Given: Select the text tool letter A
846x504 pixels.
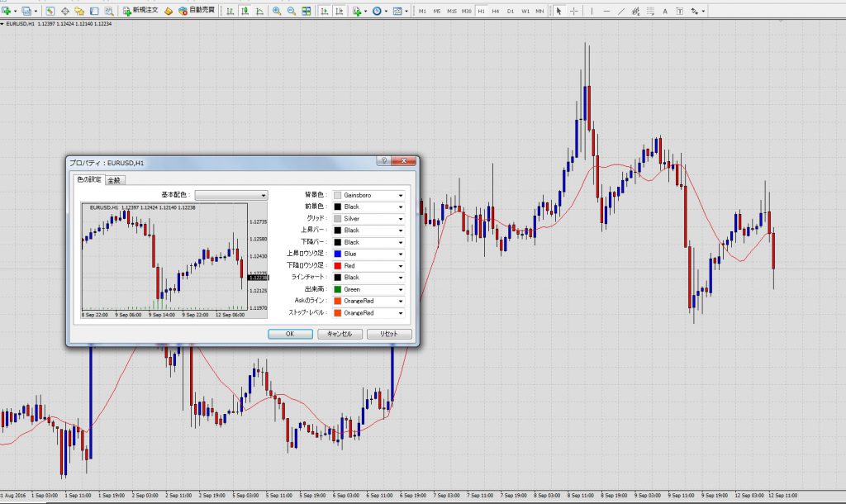Looking at the screenshot, I should [665, 11].
